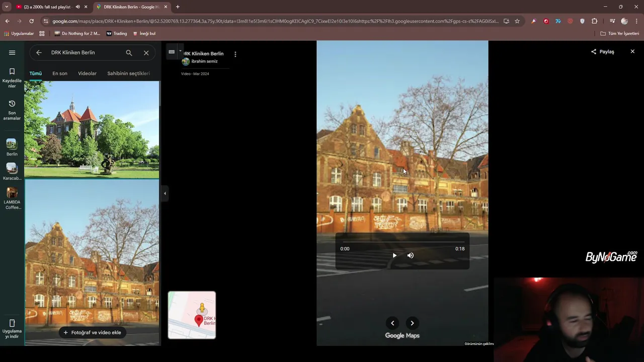The image size is (644, 362).
Task: Open Son aramalar recent searches
Action: pos(12,110)
